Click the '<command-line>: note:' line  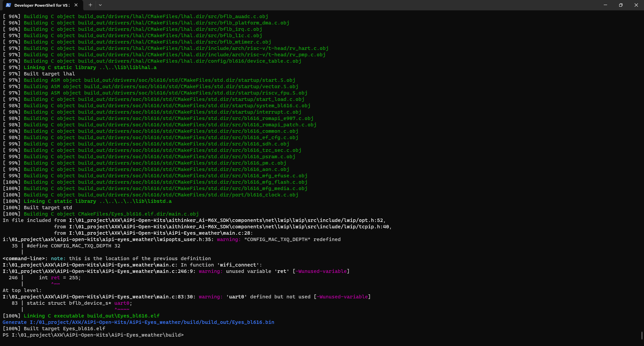[x=107, y=258]
